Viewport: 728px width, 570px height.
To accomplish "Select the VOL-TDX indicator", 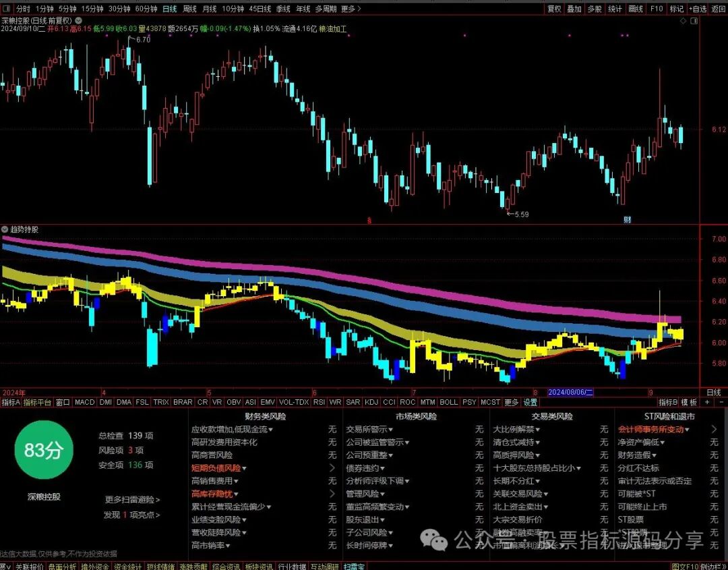I will click(x=294, y=402).
